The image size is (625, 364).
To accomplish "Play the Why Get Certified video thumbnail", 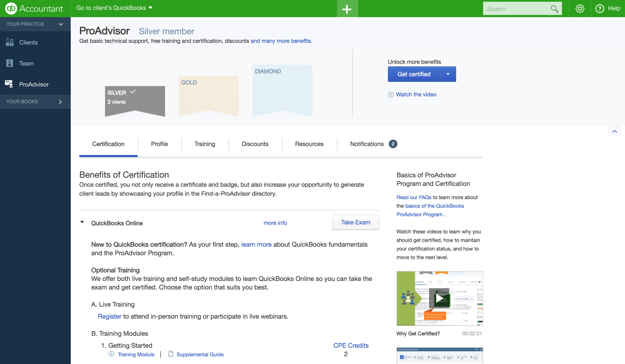I will coord(439,298).
